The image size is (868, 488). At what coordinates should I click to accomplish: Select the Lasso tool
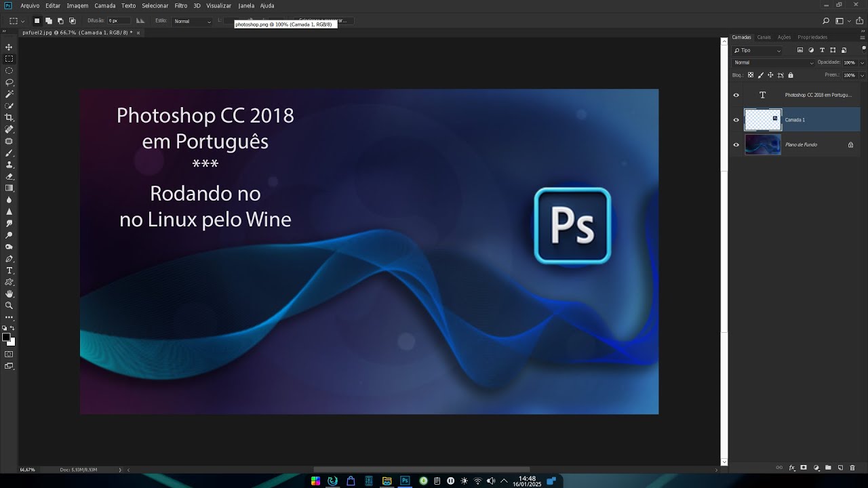tap(9, 82)
